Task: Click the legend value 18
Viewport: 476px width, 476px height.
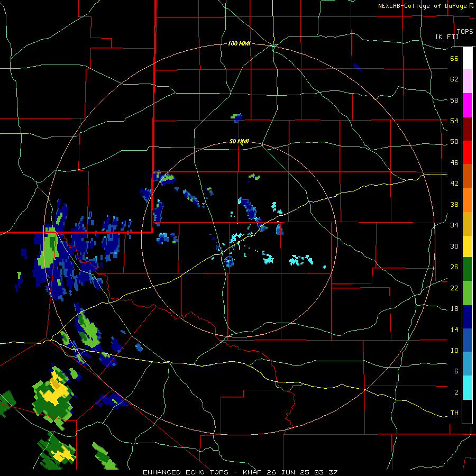Action: 454,309
